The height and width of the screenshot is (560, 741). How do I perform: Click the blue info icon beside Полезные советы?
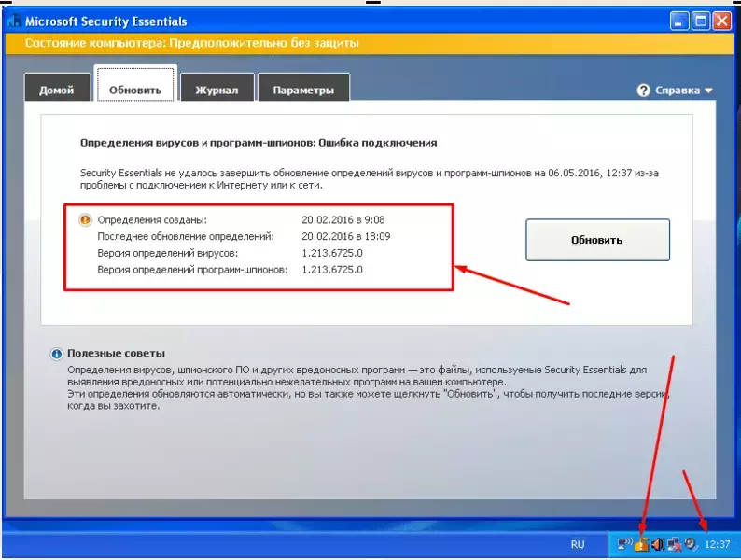click(56, 354)
